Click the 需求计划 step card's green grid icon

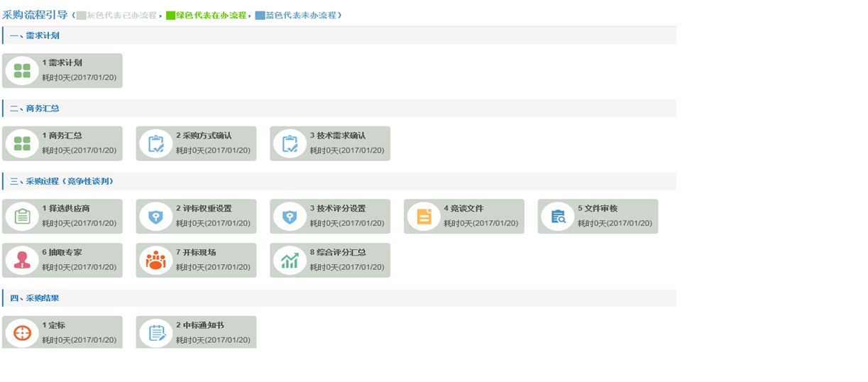(22, 71)
